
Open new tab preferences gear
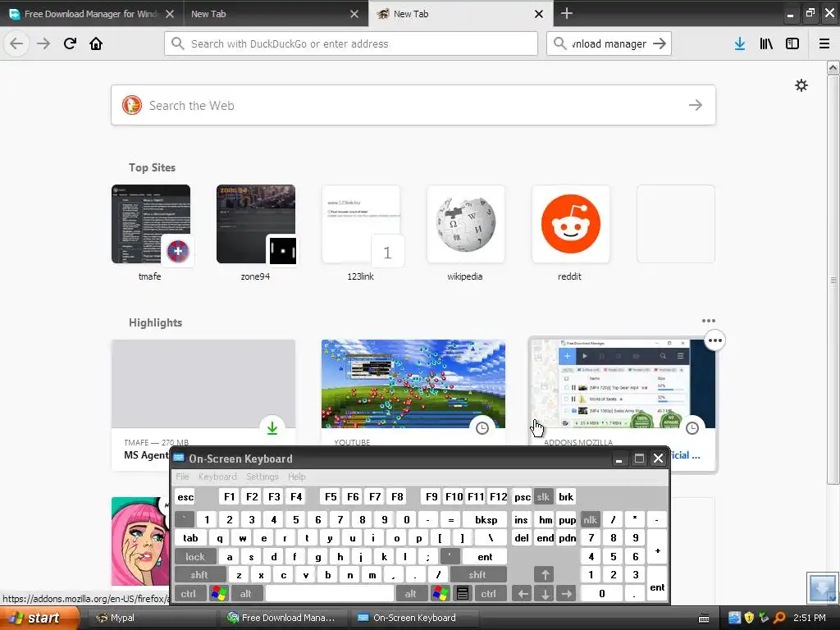[x=801, y=85]
